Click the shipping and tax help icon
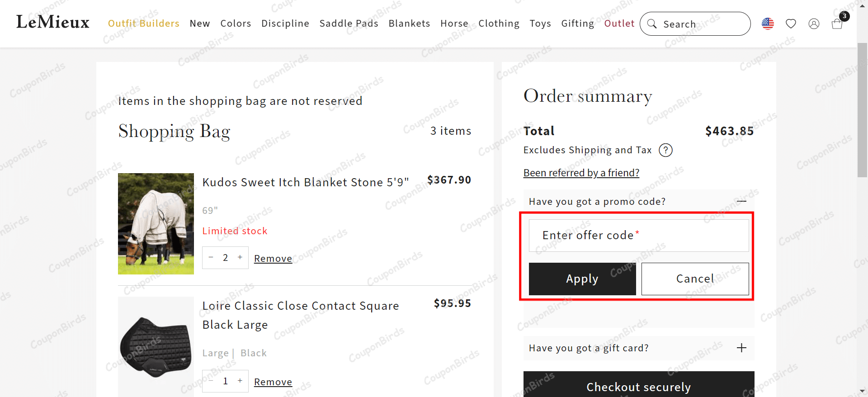The image size is (868, 397). coord(665,150)
